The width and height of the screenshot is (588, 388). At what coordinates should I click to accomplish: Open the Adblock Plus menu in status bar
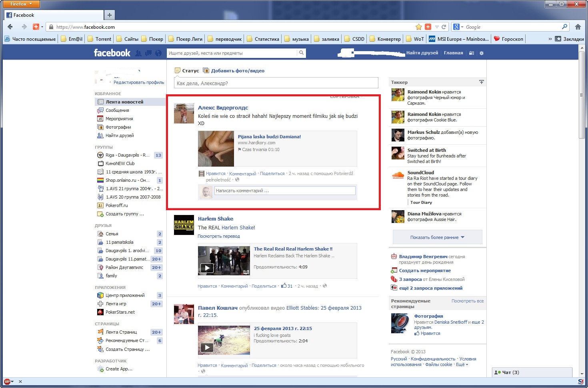[9, 382]
